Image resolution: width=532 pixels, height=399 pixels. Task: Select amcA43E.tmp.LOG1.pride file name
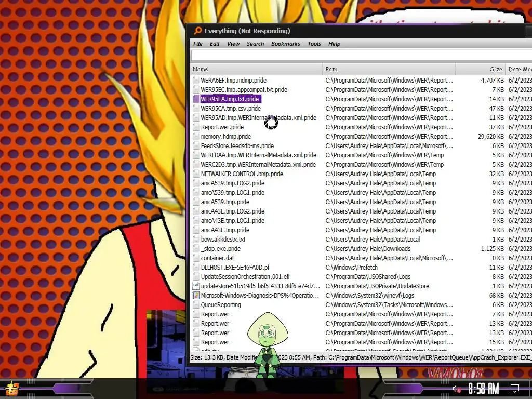[x=232, y=220]
